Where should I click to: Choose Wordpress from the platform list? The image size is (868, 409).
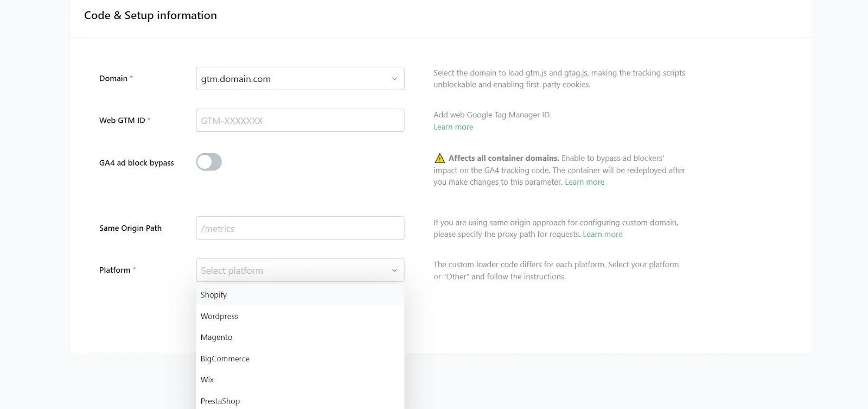click(x=300, y=316)
